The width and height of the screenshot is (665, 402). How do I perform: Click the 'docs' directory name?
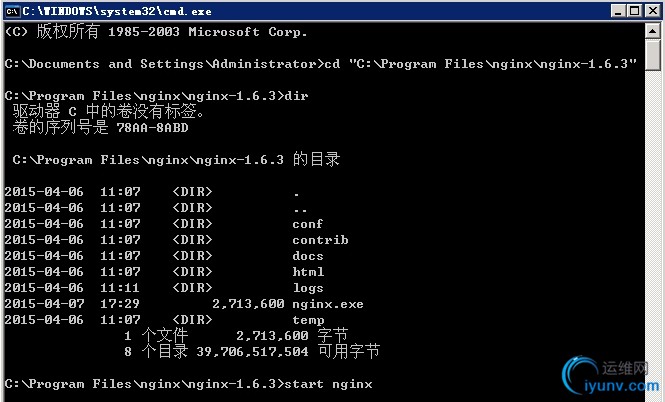(308, 256)
